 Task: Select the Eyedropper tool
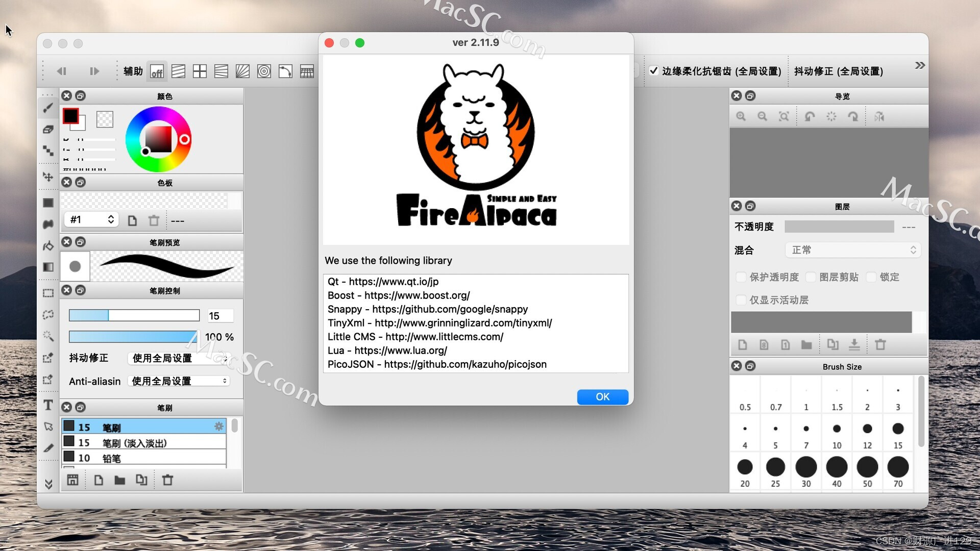48,448
